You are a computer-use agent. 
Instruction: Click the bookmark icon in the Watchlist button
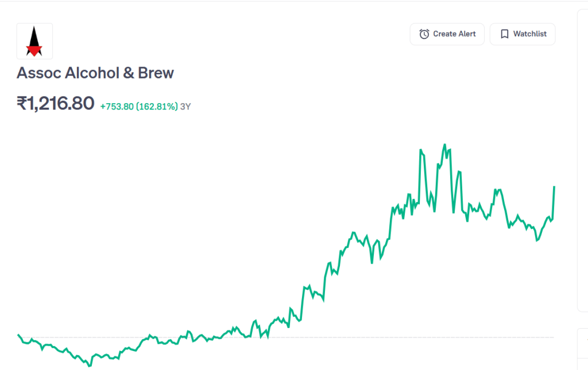(504, 34)
